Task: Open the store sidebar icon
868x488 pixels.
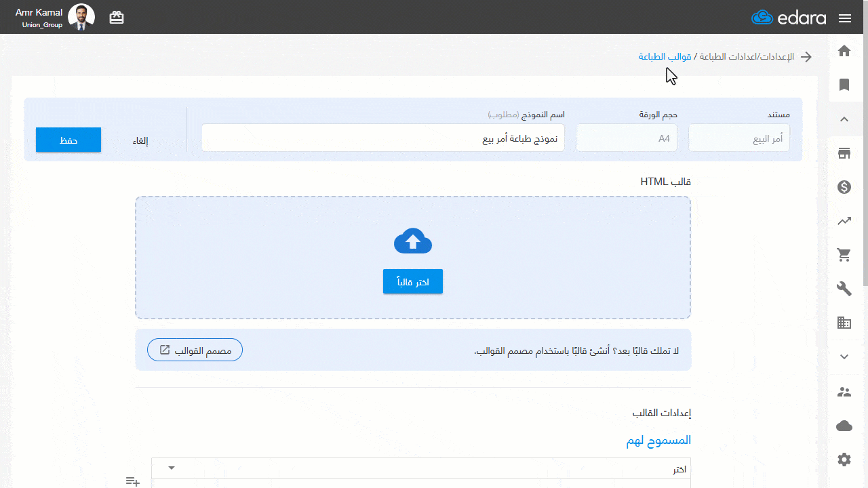Action: pyautogui.click(x=844, y=153)
